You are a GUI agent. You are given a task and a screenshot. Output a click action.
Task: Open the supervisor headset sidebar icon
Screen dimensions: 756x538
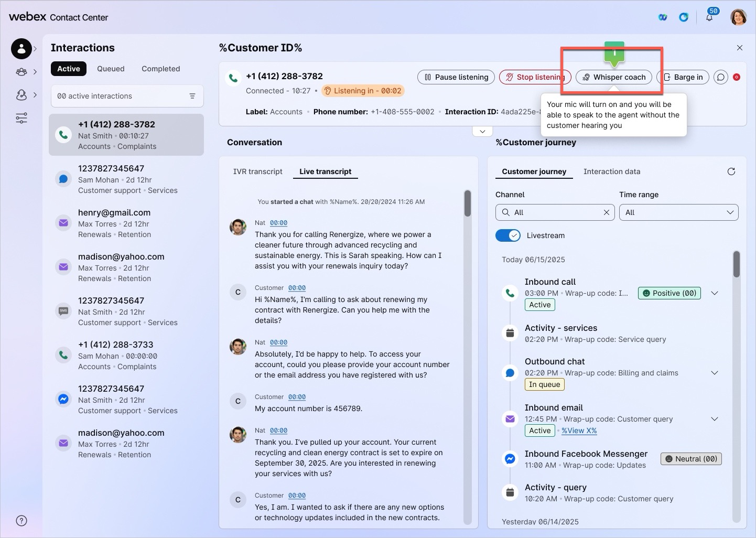[x=21, y=95]
